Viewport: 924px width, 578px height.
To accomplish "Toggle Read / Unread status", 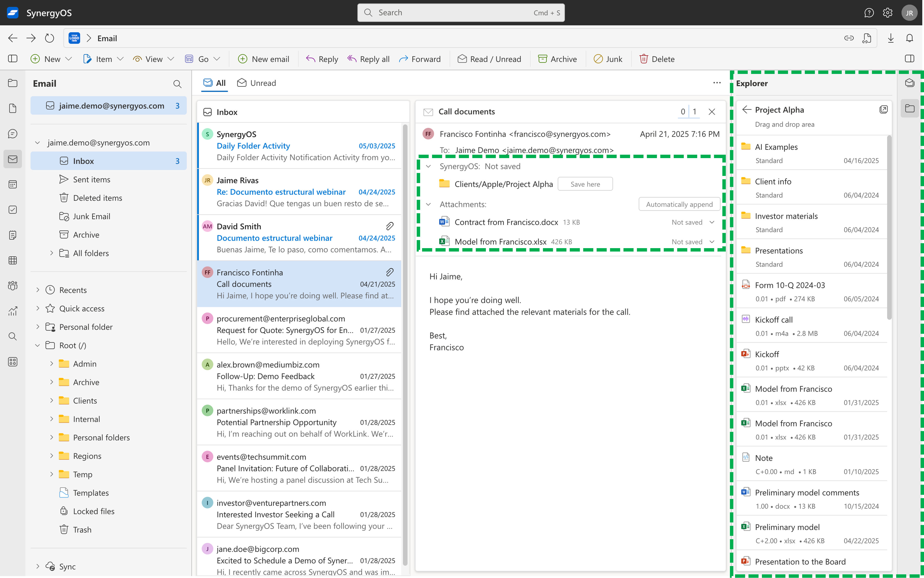I will click(x=489, y=59).
